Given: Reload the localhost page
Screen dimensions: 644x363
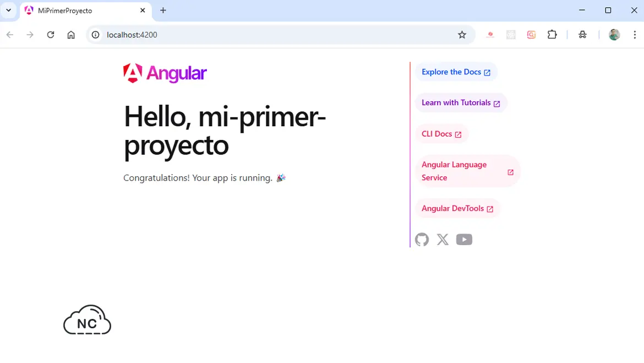Looking at the screenshot, I should click(51, 35).
